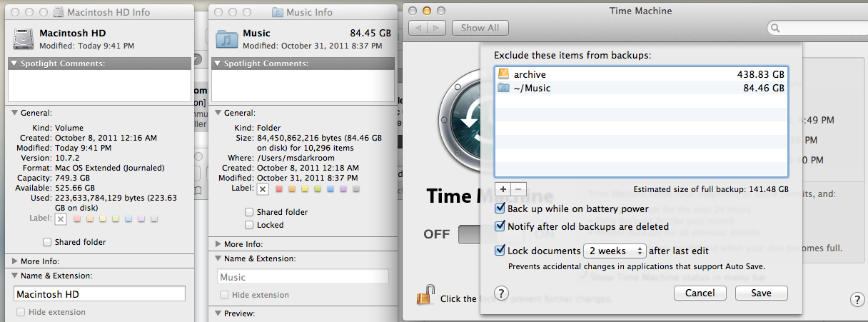Image resolution: width=868 pixels, height=322 pixels.
Task: Go back in Time Machine preferences toolbar
Action: pyautogui.click(x=418, y=28)
